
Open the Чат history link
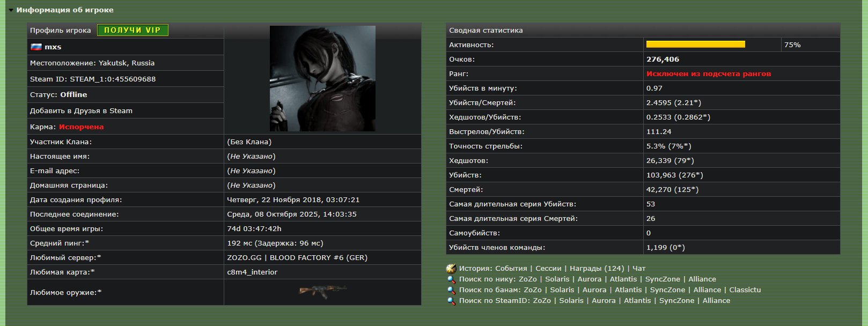point(639,269)
